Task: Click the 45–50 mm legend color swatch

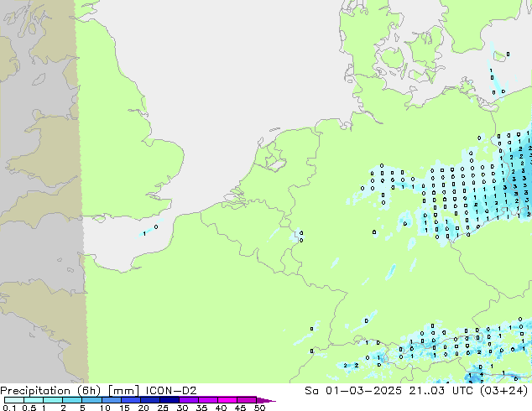Action: coord(247,400)
